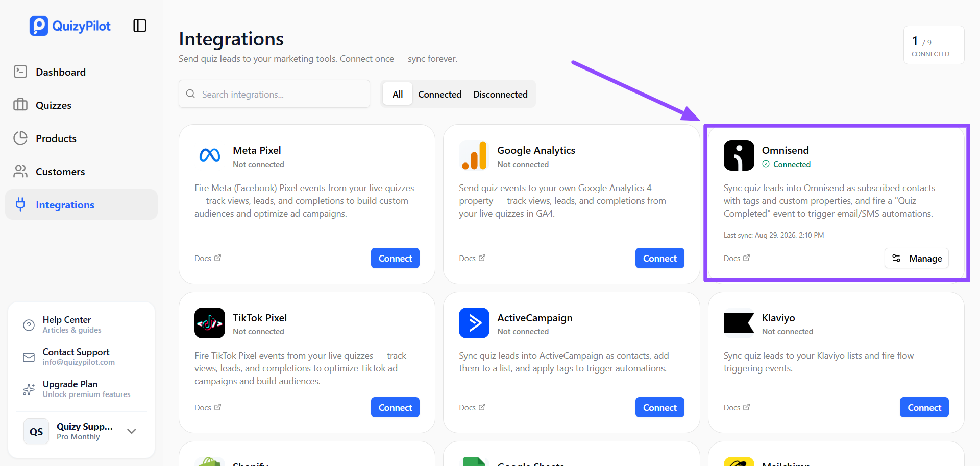Select Integrations in the sidebar
This screenshot has width=980, height=466.
click(81, 204)
